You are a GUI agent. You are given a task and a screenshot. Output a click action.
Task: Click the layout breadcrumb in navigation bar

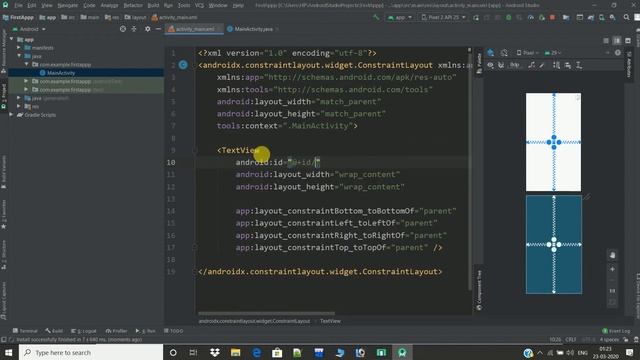pyautogui.click(x=136, y=18)
